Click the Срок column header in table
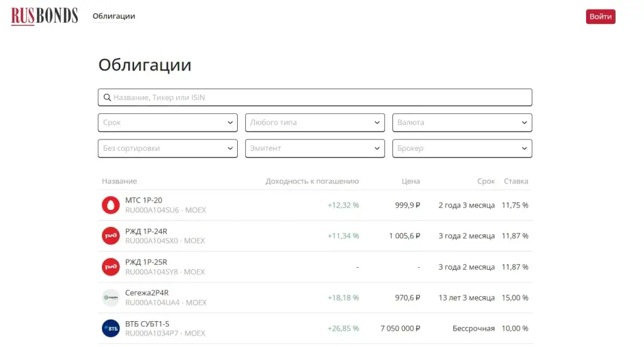The width and height of the screenshot is (644, 347). click(x=486, y=181)
